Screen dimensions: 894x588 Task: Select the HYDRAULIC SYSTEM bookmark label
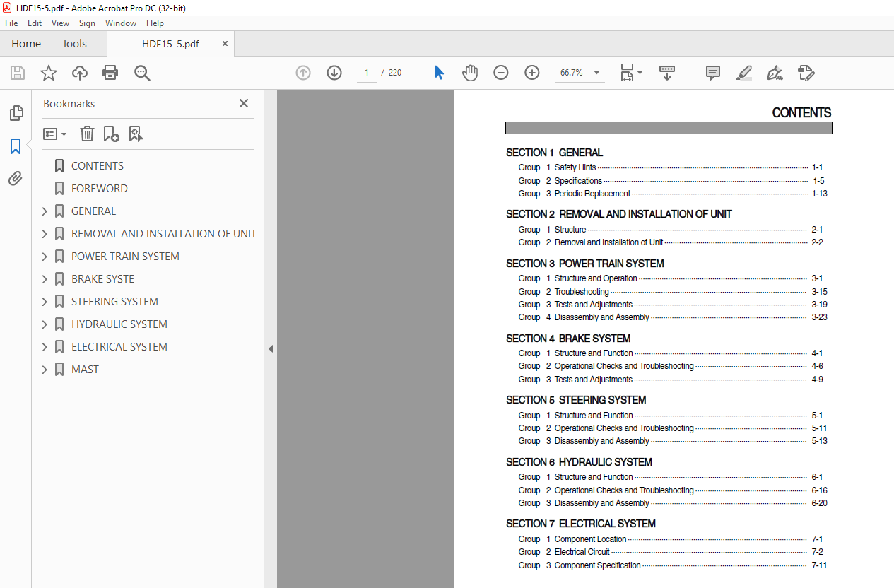tap(119, 324)
